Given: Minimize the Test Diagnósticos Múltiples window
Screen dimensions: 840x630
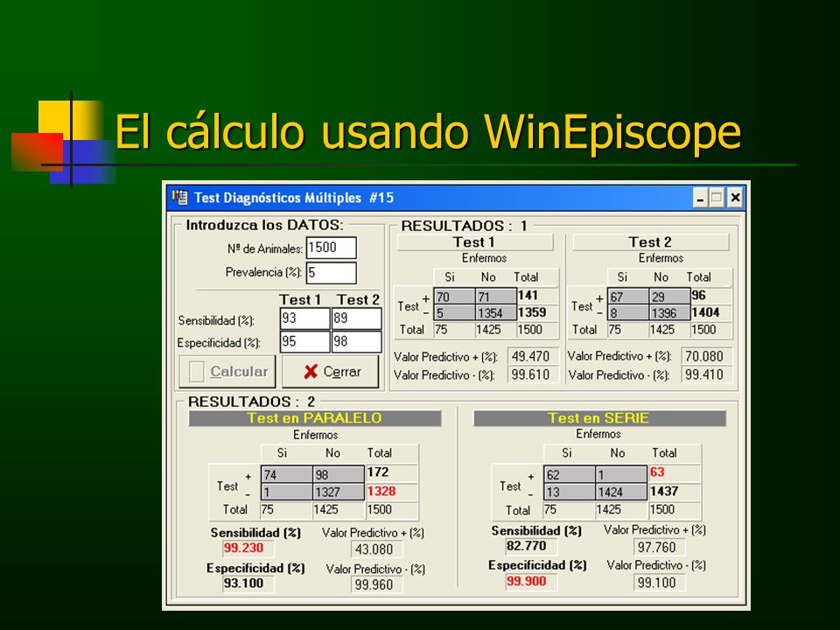Looking at the screenshot, I should 700,199.
